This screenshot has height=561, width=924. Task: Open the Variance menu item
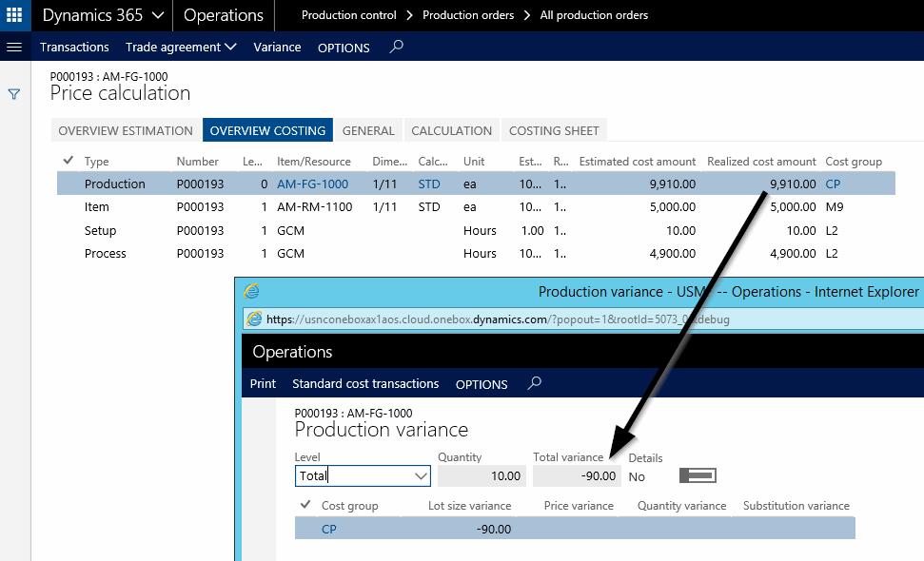coord(277,47)
